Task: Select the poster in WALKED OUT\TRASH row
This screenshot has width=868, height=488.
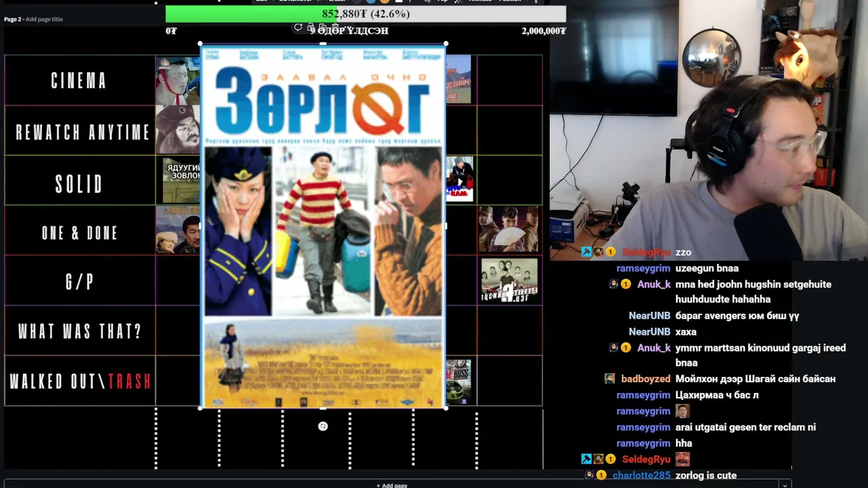Action: pos(458,382)
